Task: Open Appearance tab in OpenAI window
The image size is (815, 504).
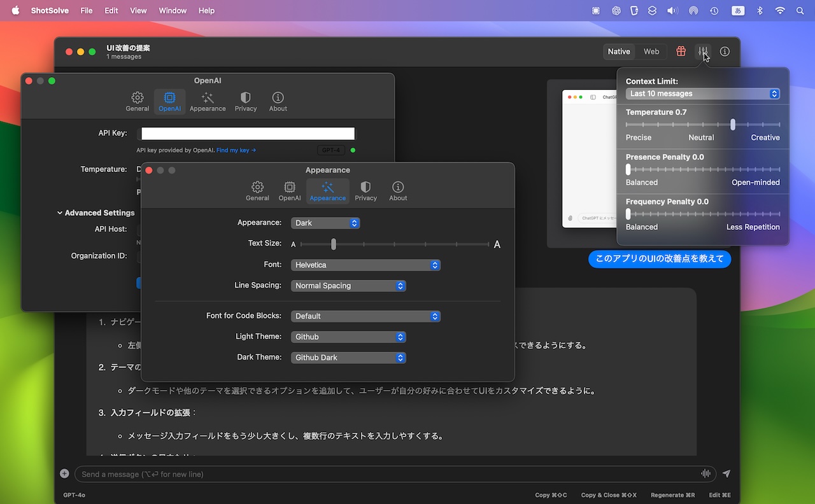Action: pos(208,101)
